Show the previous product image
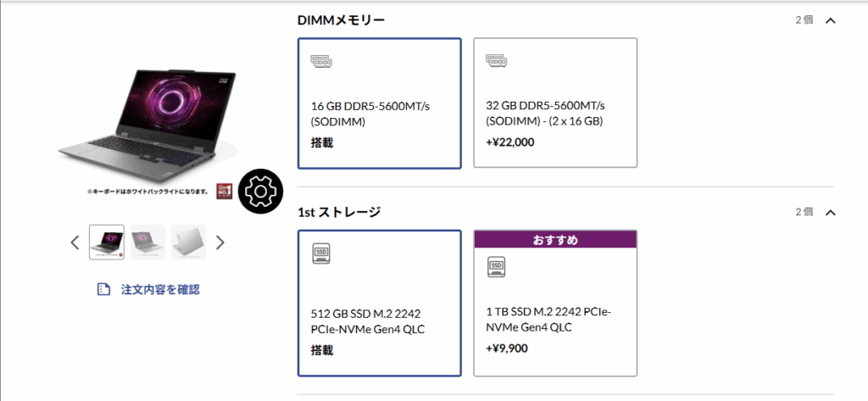 [75, 242]
